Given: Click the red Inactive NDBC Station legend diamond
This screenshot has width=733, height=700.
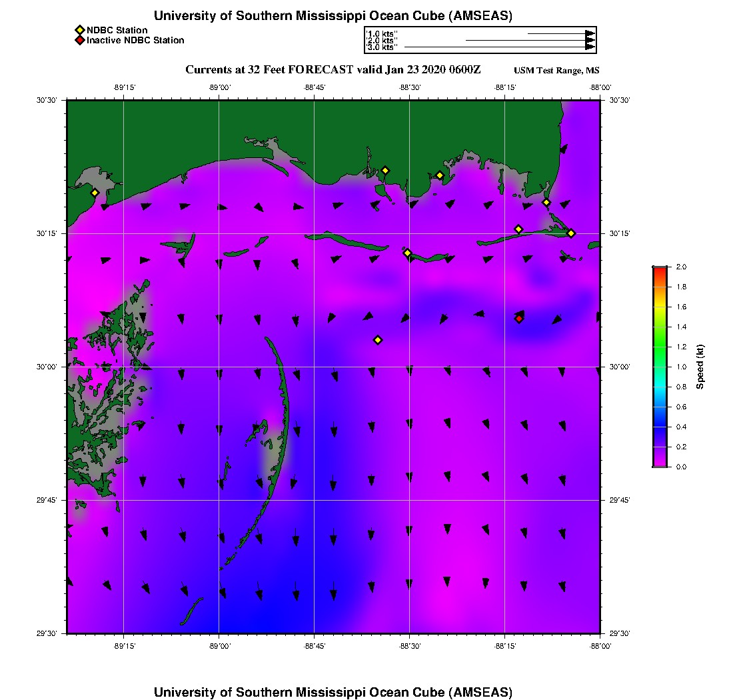Looking at the screenshot, I should pos(79,40).
